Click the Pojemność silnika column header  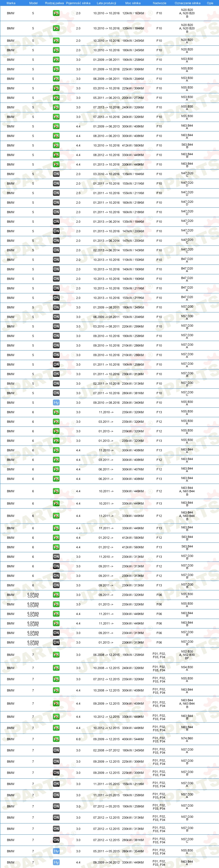point(78,3)
